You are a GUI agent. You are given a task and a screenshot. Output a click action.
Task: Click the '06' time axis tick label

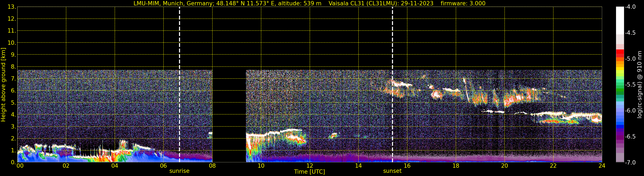(163, 166)
